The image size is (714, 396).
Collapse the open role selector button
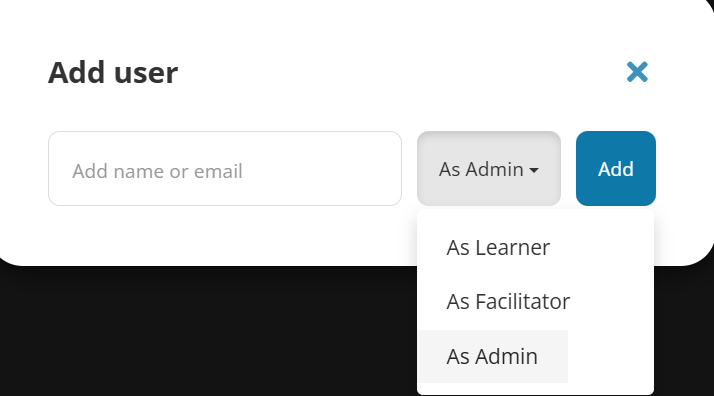click(489, 168)
